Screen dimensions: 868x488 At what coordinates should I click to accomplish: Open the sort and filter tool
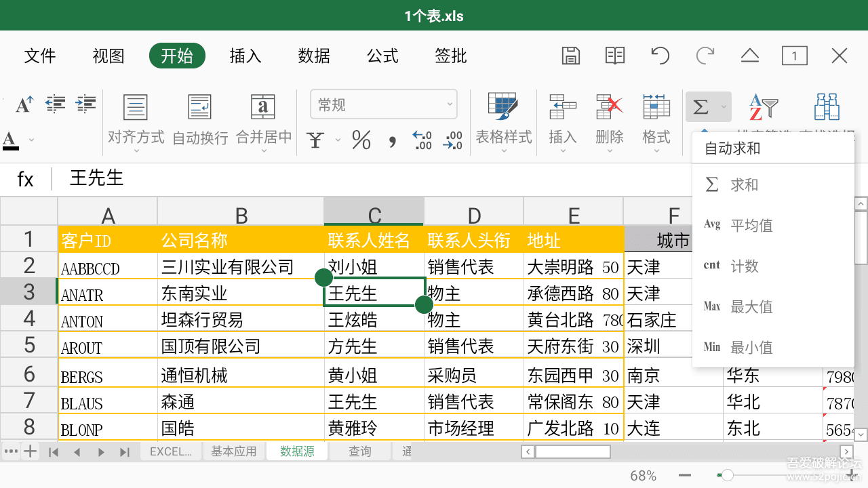(x=764, y=107)
